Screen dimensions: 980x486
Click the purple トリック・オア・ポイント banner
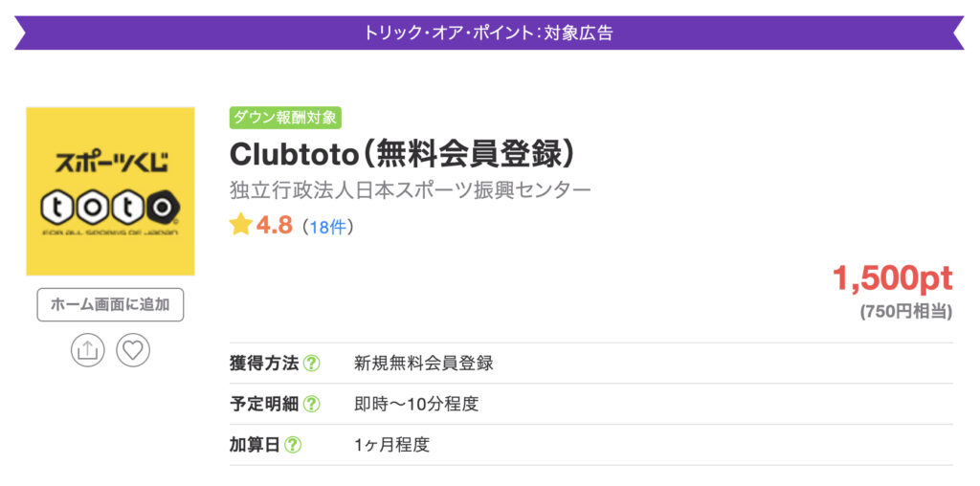[489, 33]
